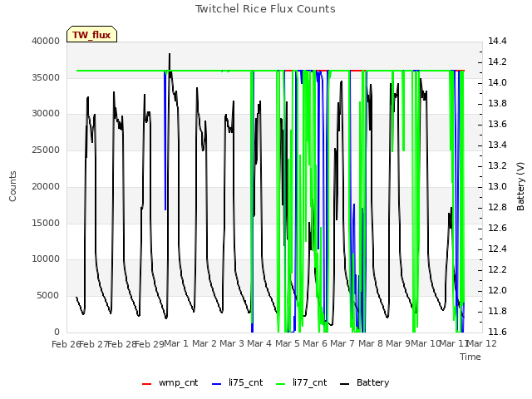Click the Counts axis label
Viewport: 532px width, 399px height.
(12, 186)
